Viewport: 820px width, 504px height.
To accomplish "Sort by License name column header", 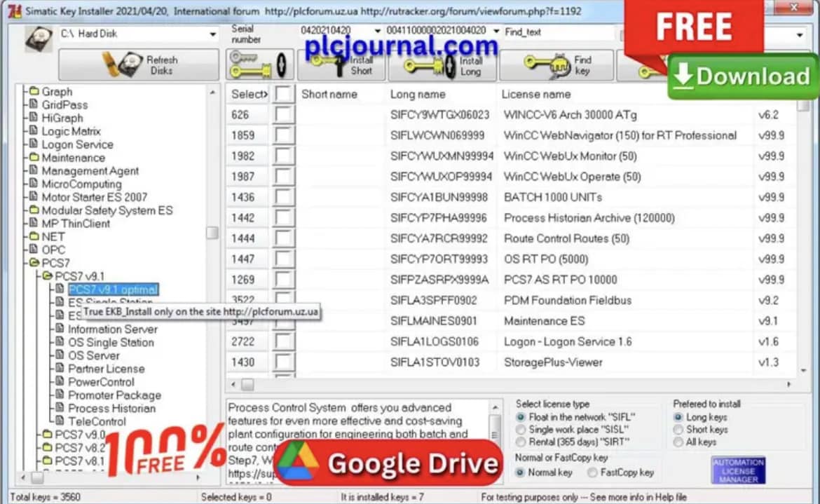I will tap(536, 95).
